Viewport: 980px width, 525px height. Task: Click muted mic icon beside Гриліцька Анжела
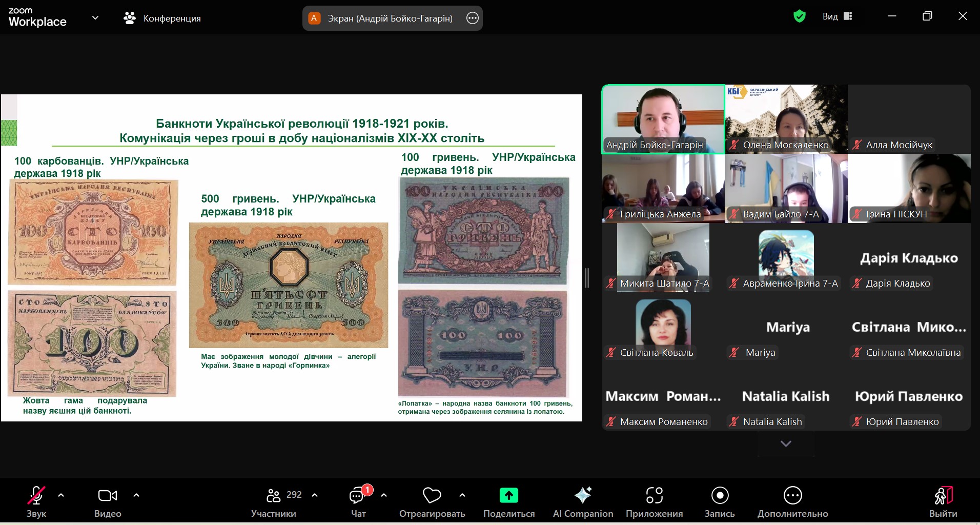611,214
